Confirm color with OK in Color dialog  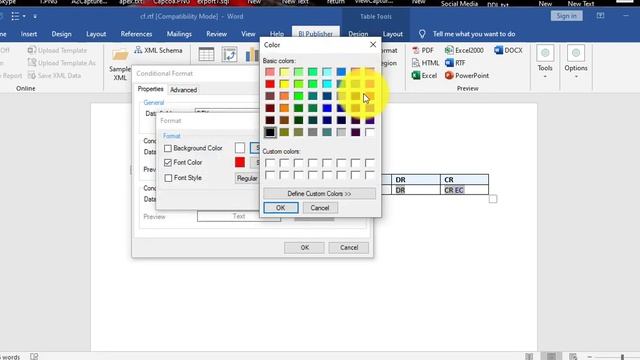click(281, 208)
